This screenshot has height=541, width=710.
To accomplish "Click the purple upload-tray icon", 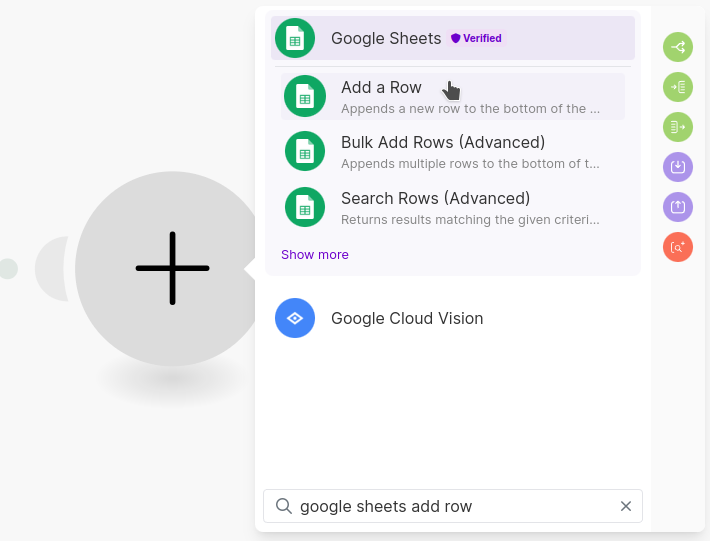I will (678, 207).
